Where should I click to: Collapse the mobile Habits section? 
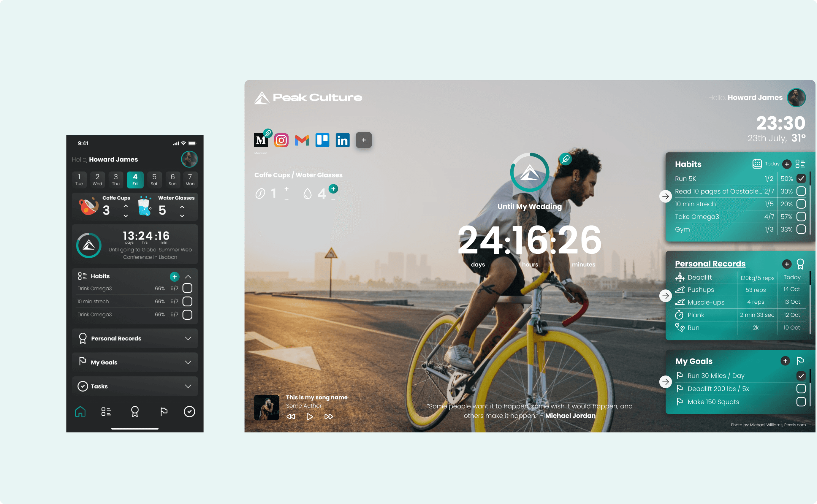(x=188, y=277)
